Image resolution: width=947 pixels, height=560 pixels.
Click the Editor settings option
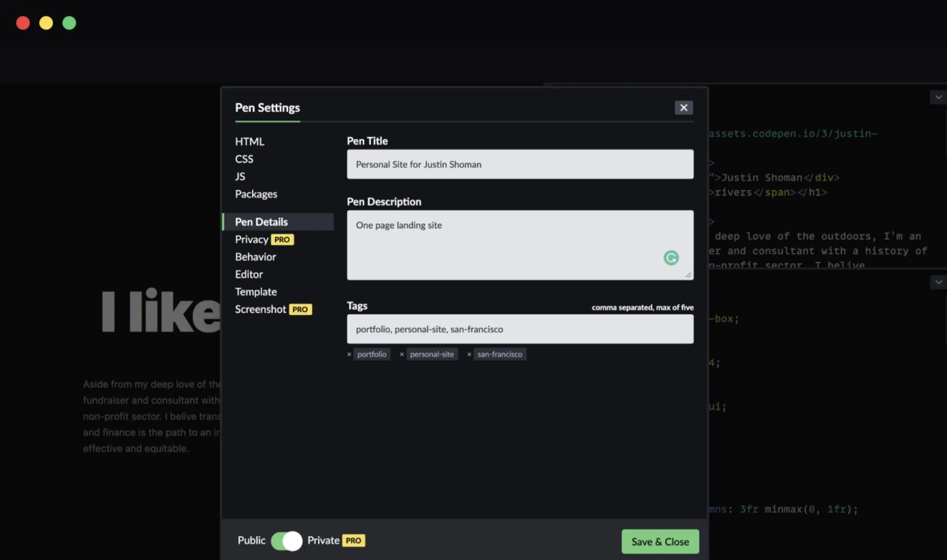click(x=248, y=274)
